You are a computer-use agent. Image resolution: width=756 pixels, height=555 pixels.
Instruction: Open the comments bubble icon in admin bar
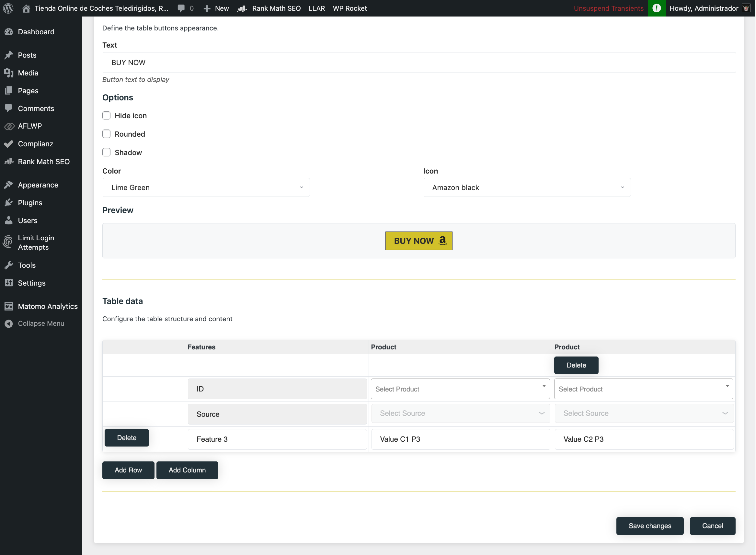point(181,8)
